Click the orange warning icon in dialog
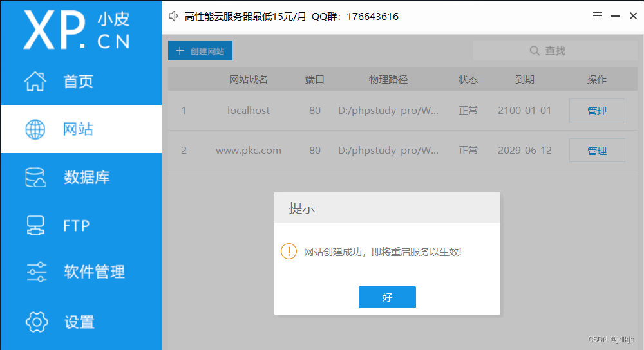 click(289, 252)
